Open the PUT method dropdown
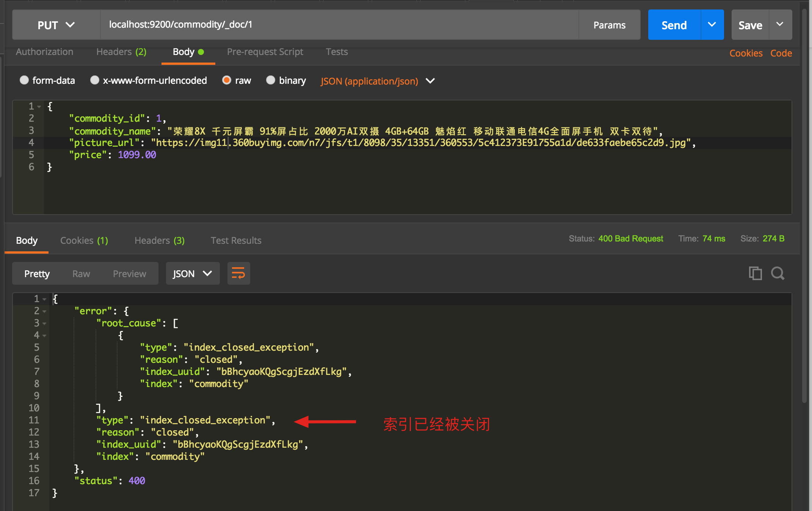Image resolution: width=812 pixels, height=511 pixels. (x=56, y=25)
